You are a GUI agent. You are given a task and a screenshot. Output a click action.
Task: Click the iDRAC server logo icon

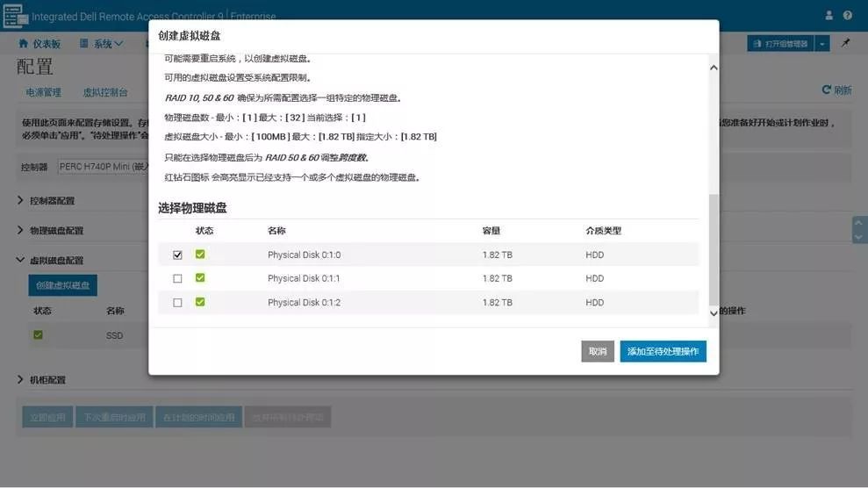pos(16,16)
